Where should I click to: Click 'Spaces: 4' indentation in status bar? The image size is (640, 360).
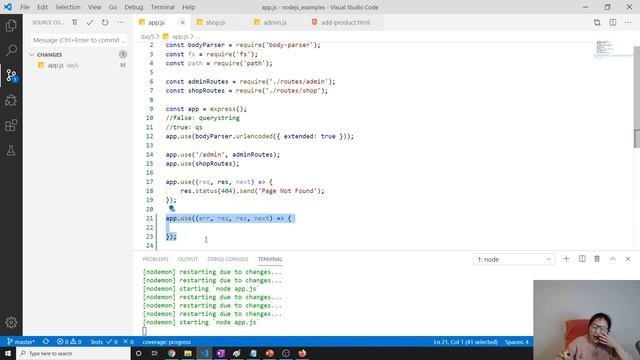(x=517, y=342)
